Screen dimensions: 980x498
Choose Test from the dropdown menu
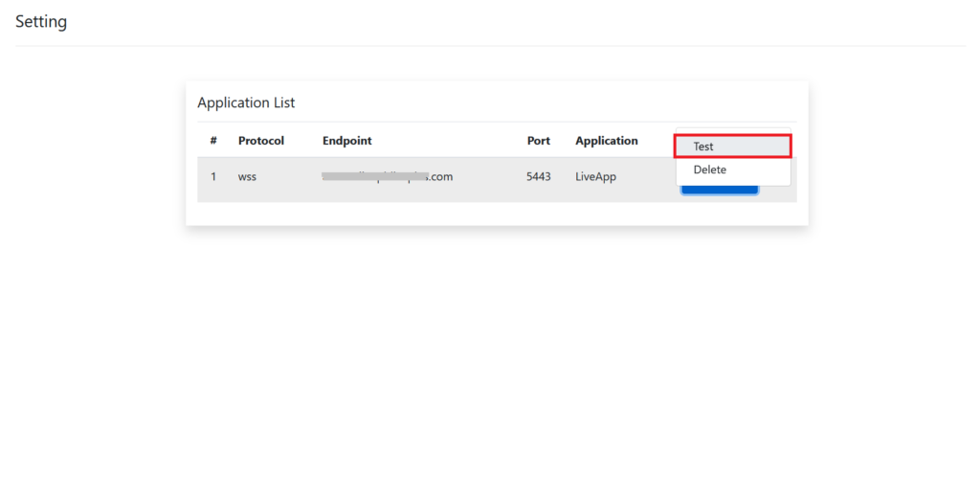coord(732,147)
